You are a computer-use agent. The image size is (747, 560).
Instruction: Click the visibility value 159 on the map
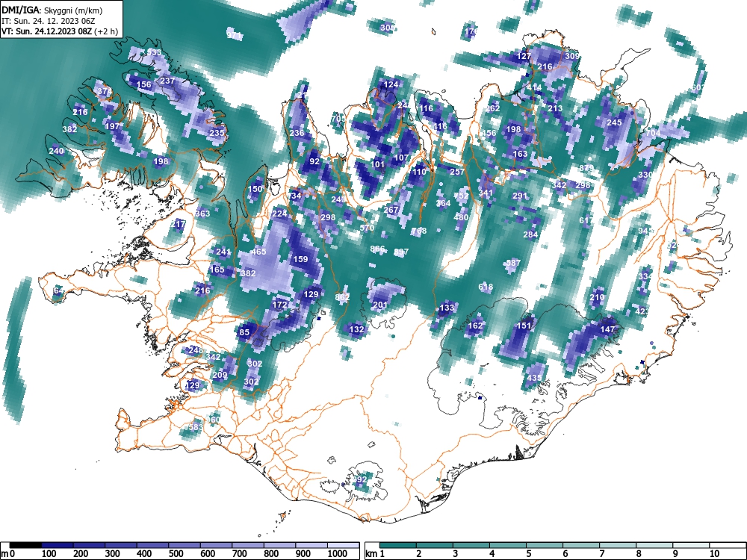(x=300, y=259)
